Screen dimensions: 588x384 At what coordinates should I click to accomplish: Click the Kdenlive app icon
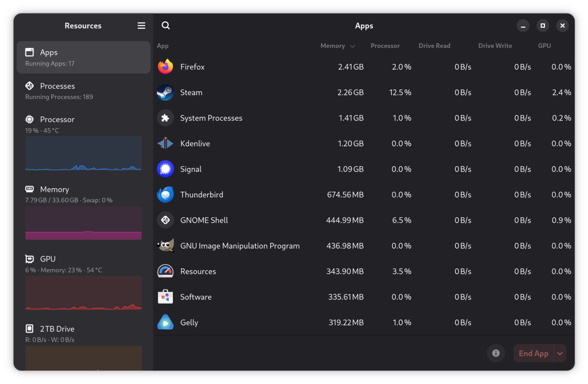[x=165, y=143]
